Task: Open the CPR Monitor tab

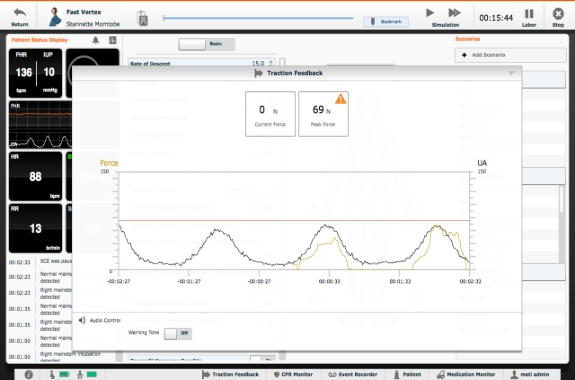Action: click(293, 374)
